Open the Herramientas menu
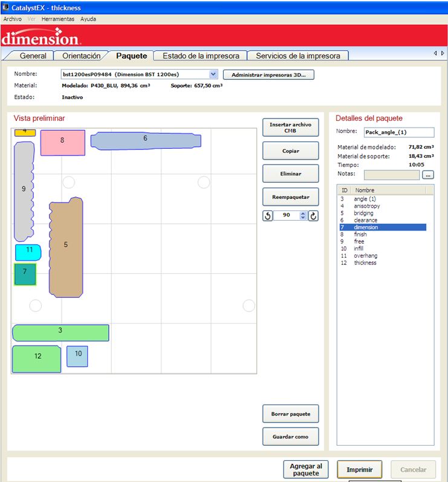The width and height of the screenshot is (448, 482). click(x=58, y=19)
